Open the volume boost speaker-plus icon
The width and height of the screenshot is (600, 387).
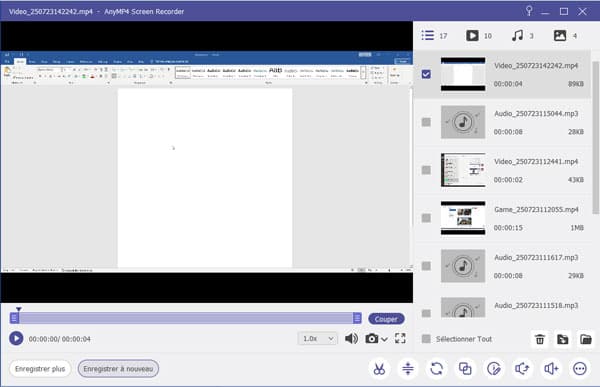pos(551,369)
